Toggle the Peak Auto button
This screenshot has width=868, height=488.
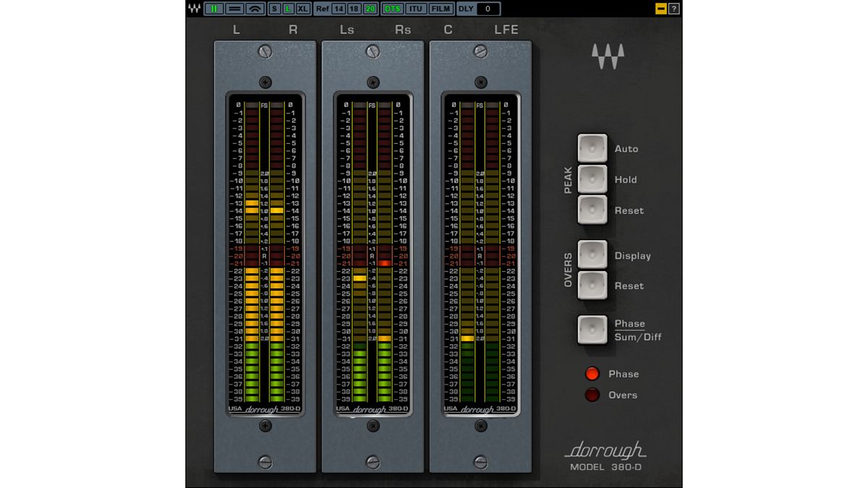[592, 148]
